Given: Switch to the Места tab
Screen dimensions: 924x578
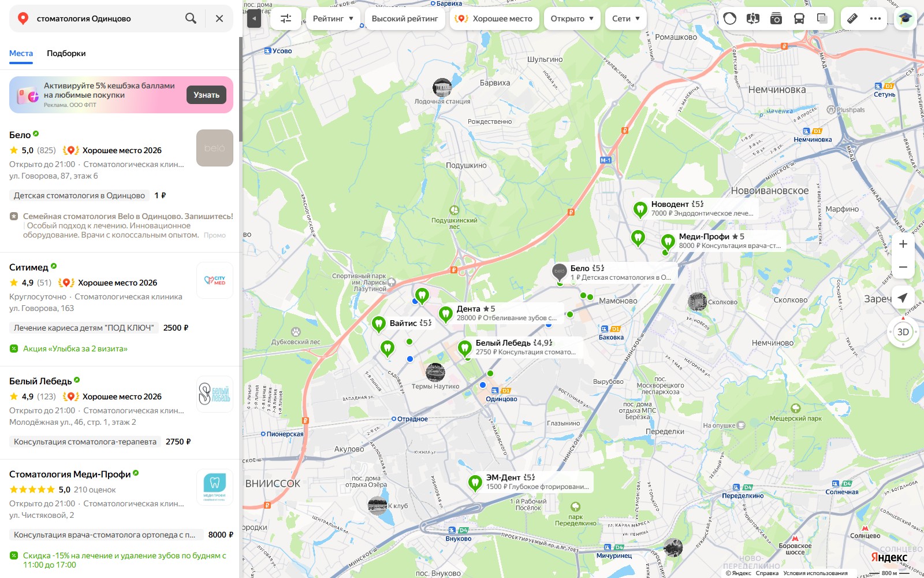Looking at the screenshot, I should [x=21, y=53].
